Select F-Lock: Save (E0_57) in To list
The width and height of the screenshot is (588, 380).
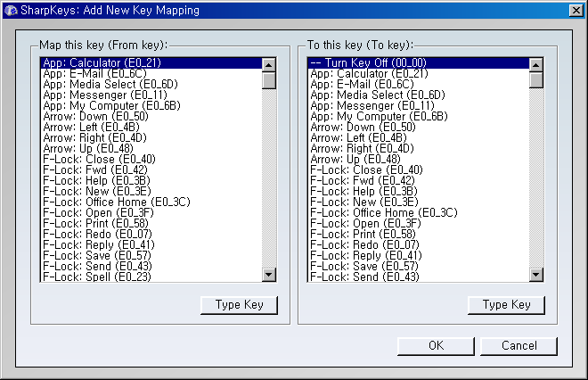pos(418,266)
